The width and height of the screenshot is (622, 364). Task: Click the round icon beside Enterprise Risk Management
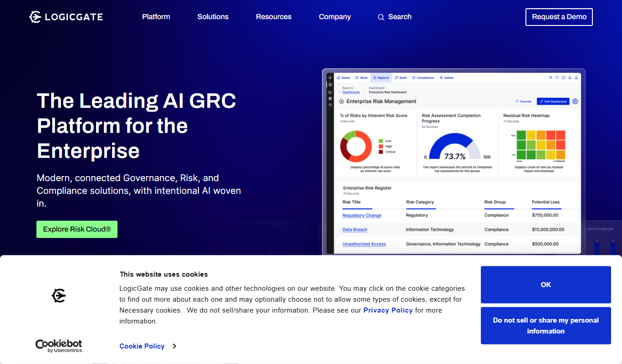pyautogui.click(x=342, y=101)
